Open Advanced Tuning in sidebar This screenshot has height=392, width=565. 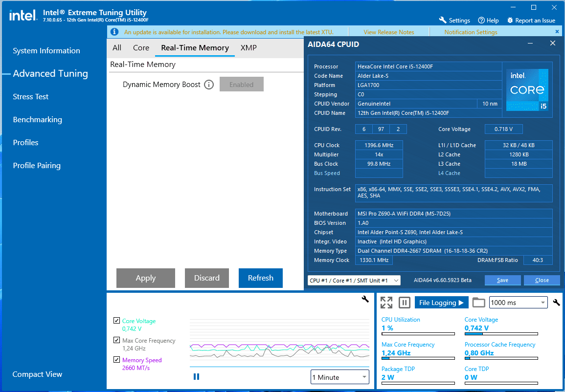pyautogui.click(x=50, y=73)
